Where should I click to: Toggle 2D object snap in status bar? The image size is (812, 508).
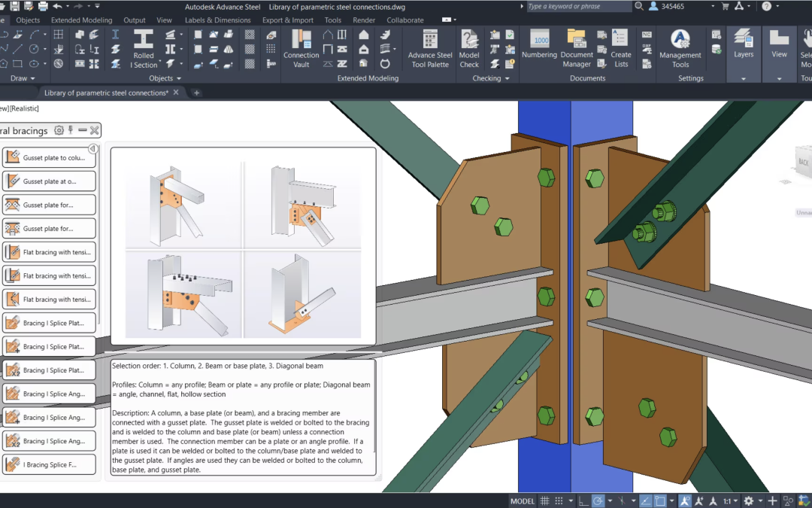[x=660, y=500]
